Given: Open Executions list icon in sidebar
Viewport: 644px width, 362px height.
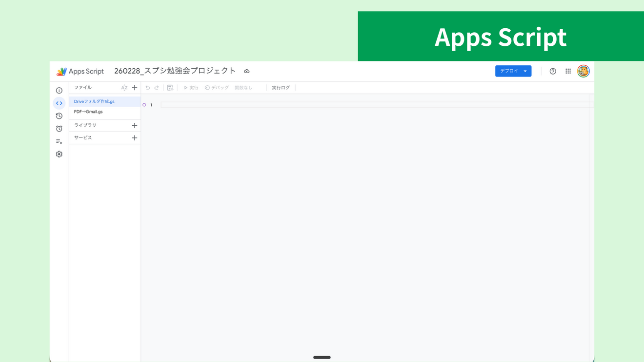Looking at the screenshot, I should click(x=59, y=141).
